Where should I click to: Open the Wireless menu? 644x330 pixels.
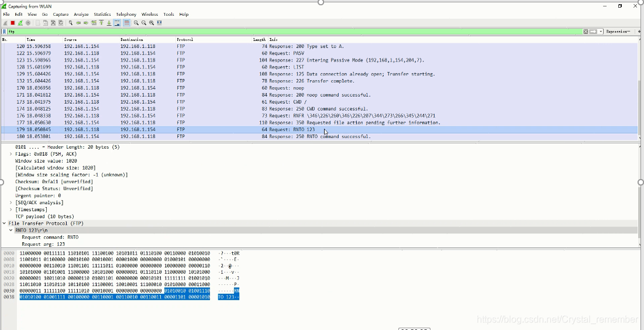click(x=150, y=15)
